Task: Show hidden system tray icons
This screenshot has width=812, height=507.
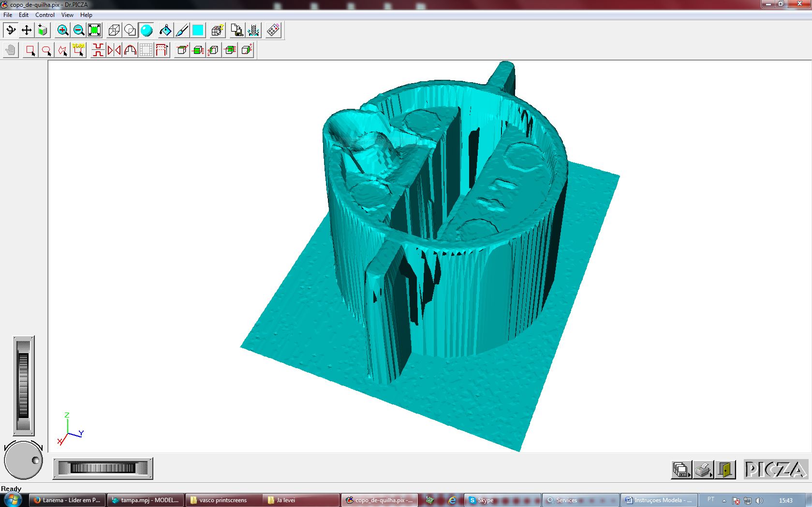Action: coord(724,501)
